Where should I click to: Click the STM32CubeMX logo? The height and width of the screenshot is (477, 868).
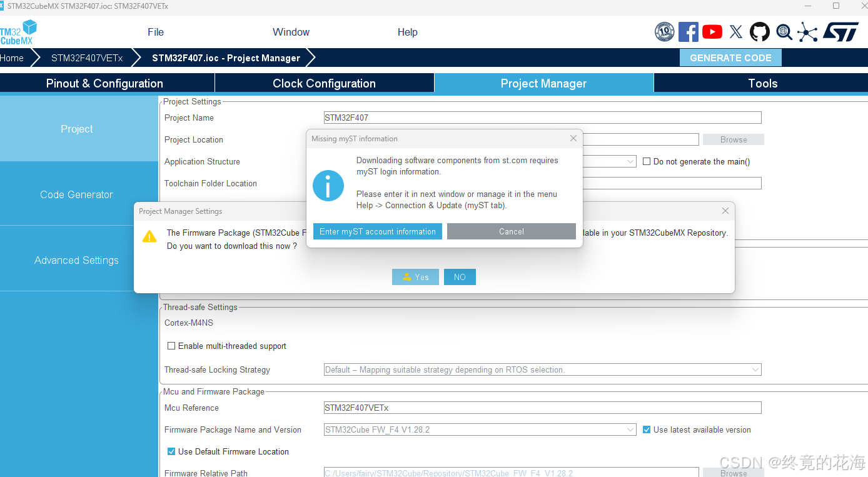pyautogui.click(x=19, y=32)
